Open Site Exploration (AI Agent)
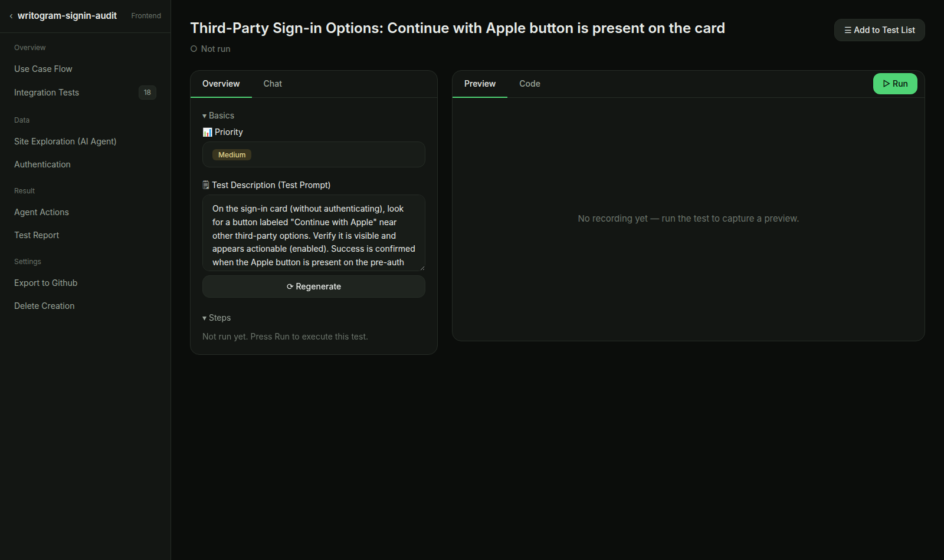The width and height of the screenshot is (944, 560). point(65,141)
